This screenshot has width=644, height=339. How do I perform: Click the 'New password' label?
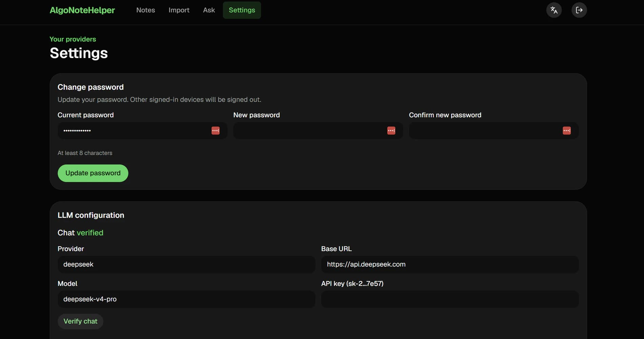tap(257, 115)
